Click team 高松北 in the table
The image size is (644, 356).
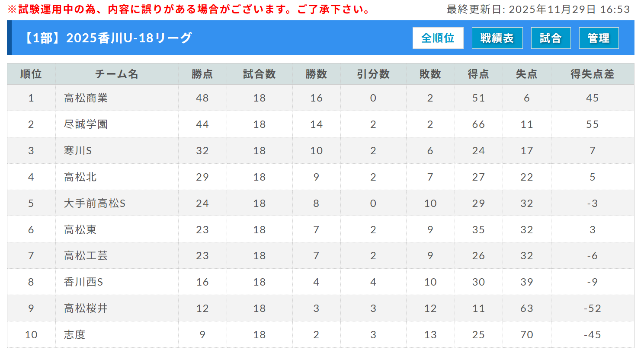(80, 177)
